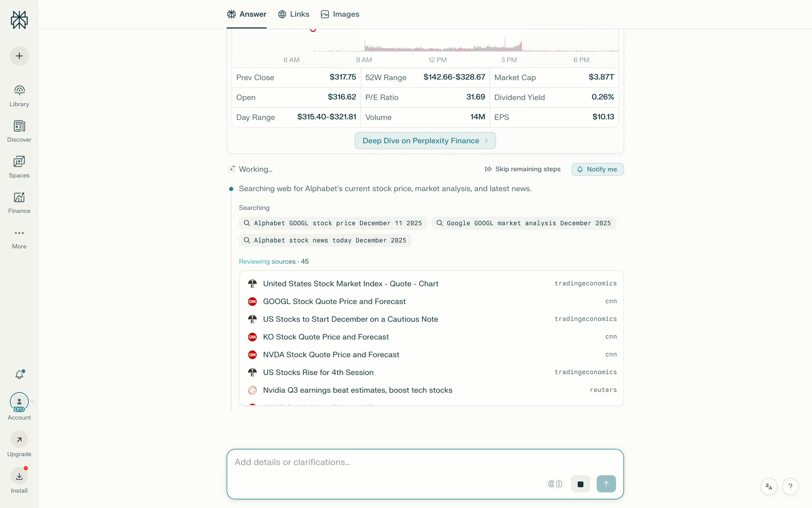Start a new thread with plus icon
The image size is (812, 508).
19,56
